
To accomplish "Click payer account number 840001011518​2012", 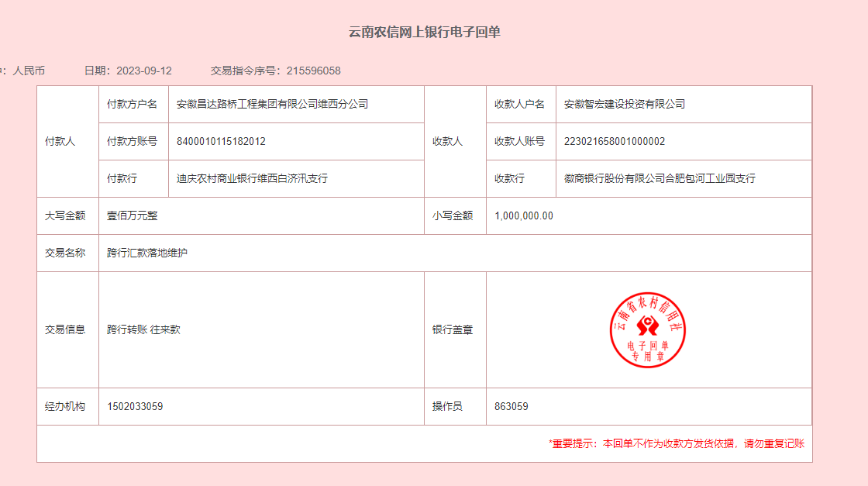I will (x=221, y=141).
